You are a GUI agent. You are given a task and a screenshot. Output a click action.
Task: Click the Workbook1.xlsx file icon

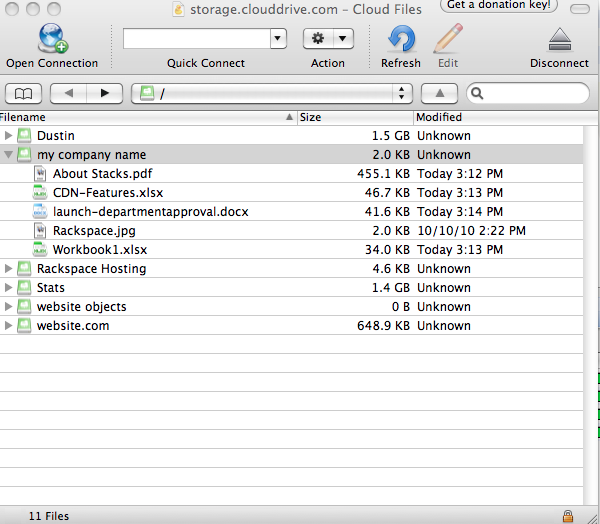tap(40, 249)
